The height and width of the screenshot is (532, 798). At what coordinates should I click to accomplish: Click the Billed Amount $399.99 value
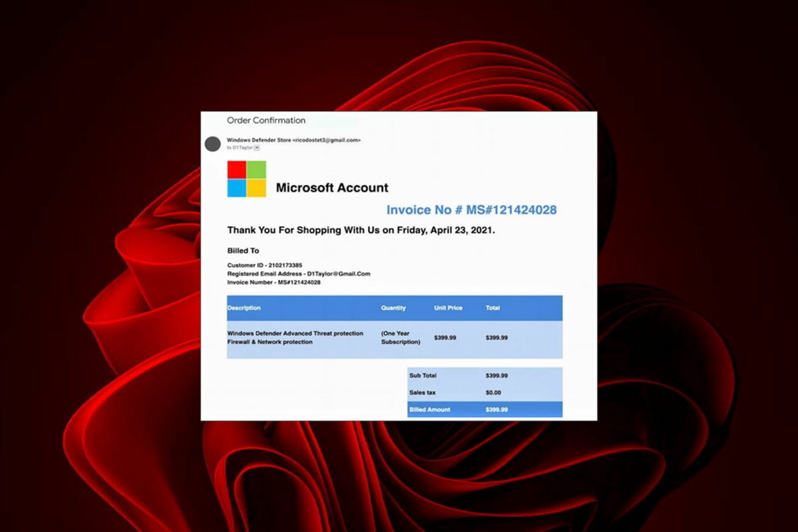point(496,409)
